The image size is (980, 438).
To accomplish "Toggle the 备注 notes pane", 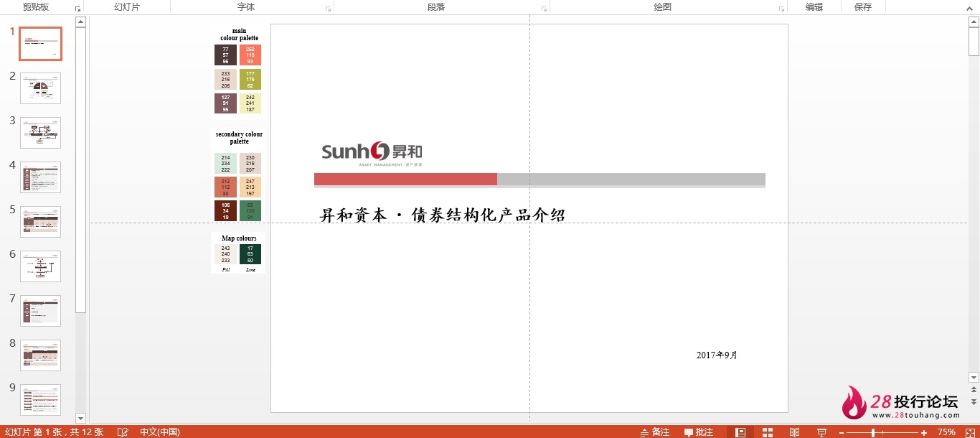I will click(655, 432).
